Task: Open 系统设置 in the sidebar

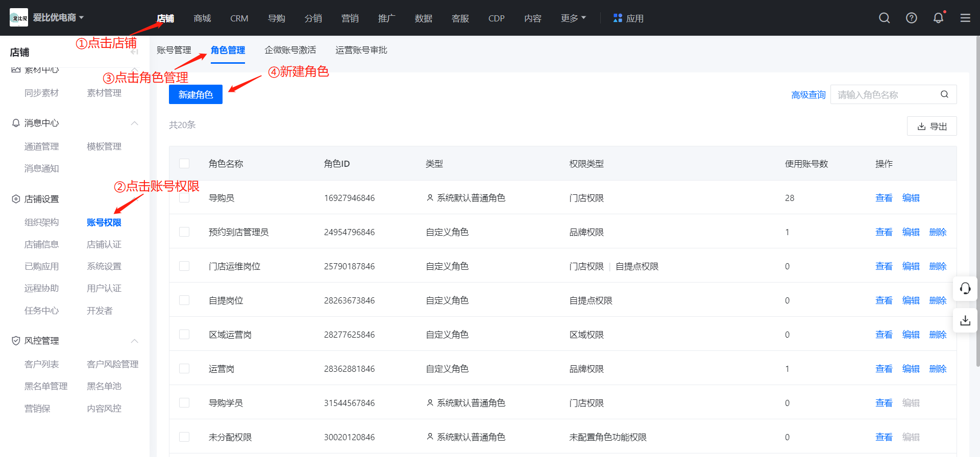Action: 104,266
